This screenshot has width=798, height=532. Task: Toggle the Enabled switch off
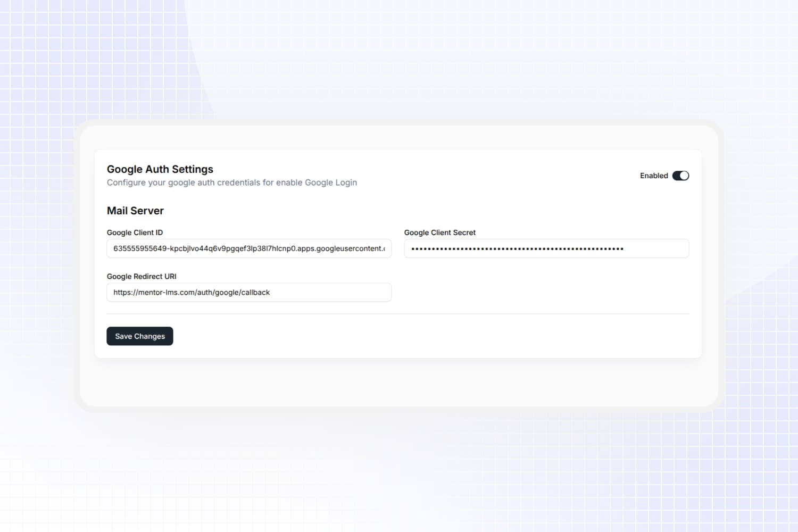pos(680,176)
